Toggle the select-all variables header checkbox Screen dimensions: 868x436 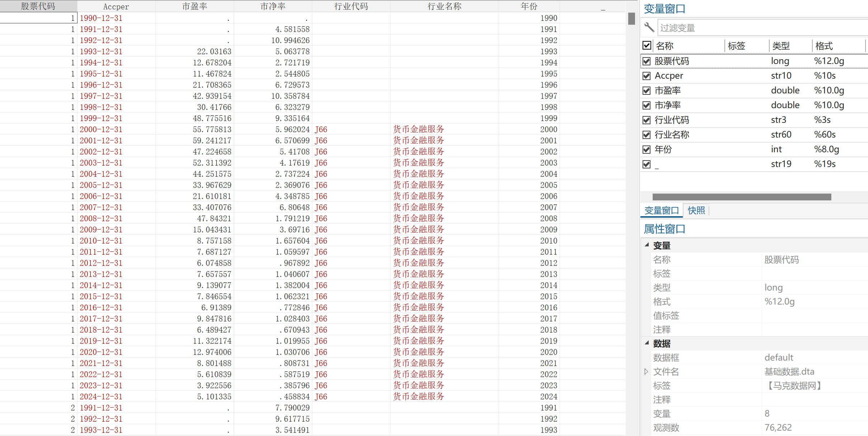pos(647,46)
